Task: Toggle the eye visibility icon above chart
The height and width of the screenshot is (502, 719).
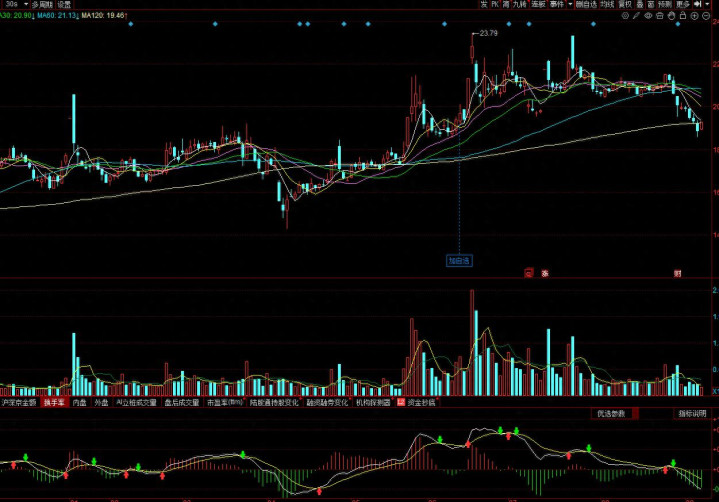Action: [648, 16]
